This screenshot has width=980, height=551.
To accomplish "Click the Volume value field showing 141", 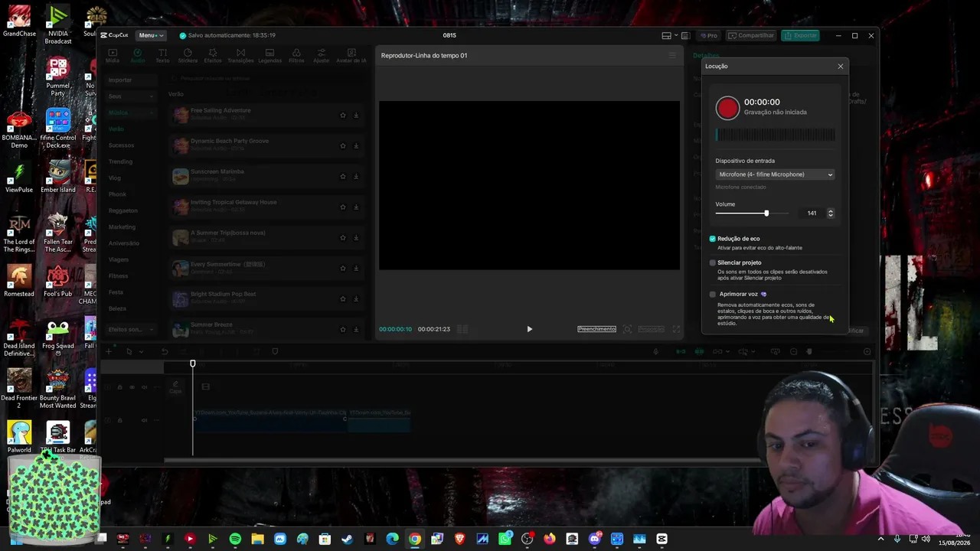I will 811,214.
